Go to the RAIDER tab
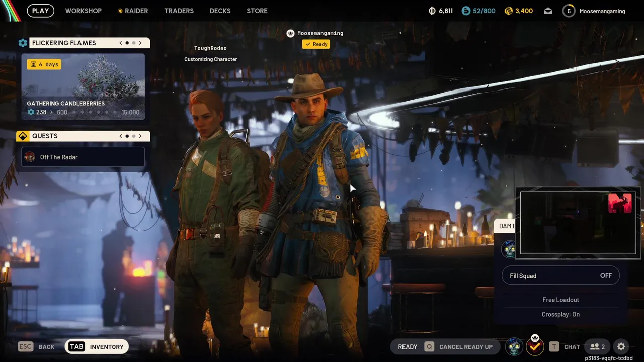 click(x=133, y=11)
